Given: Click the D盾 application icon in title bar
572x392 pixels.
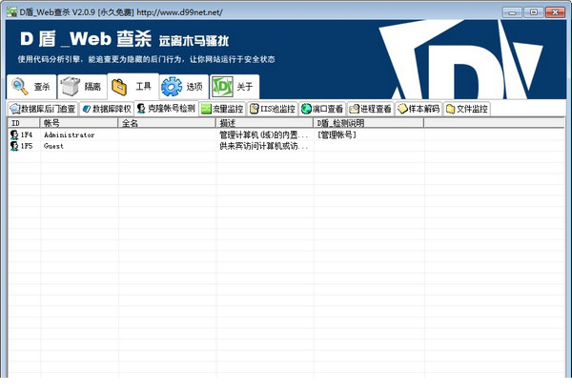Looking at the screenshot, I should (x=12, y=12).
